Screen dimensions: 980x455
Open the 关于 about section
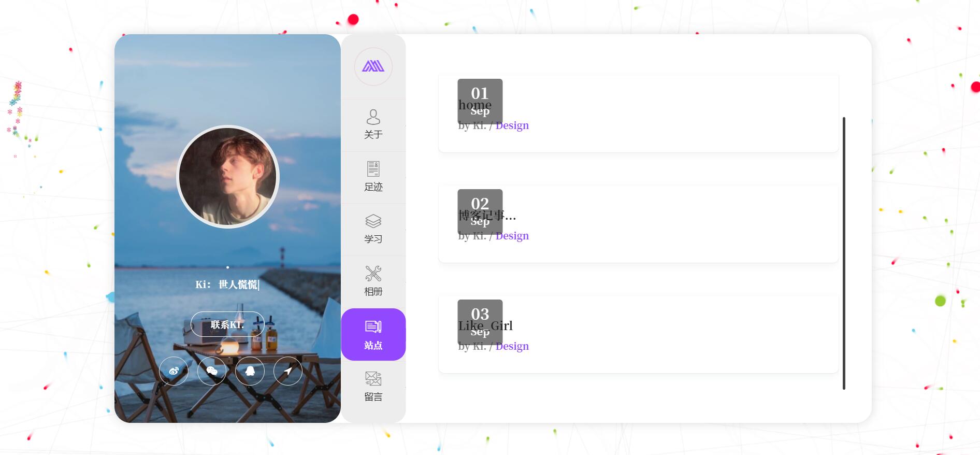coord(373,125)
